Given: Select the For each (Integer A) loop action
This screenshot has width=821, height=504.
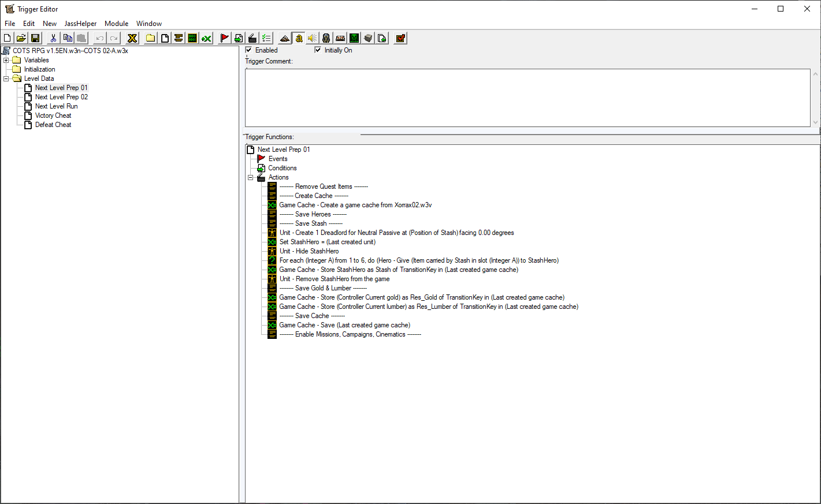Looking at the screenshot, I should pyautogui.click(x=419, y=260).
